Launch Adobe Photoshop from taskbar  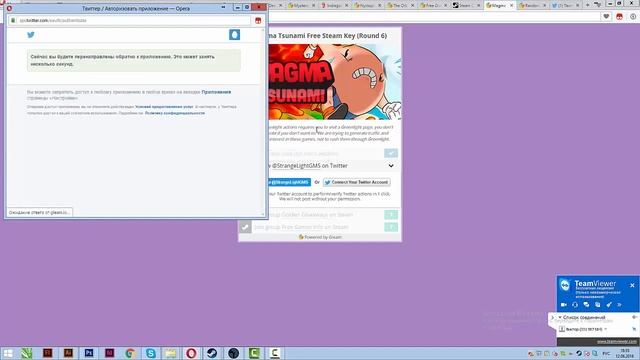(x=89, y=353)
